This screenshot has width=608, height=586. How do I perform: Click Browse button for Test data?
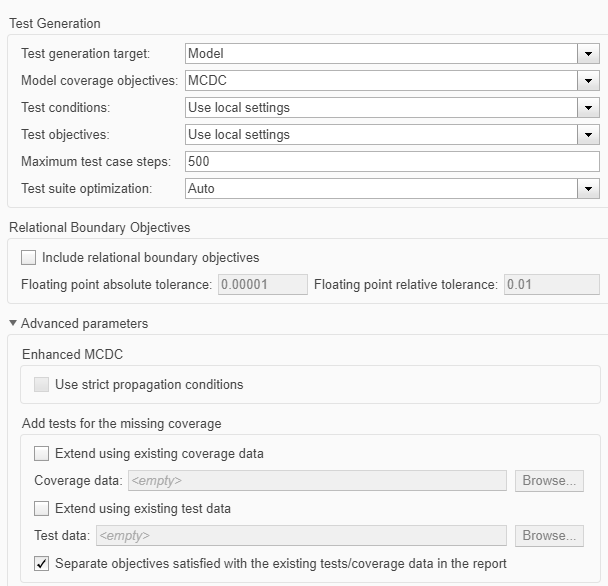(549, 536)
